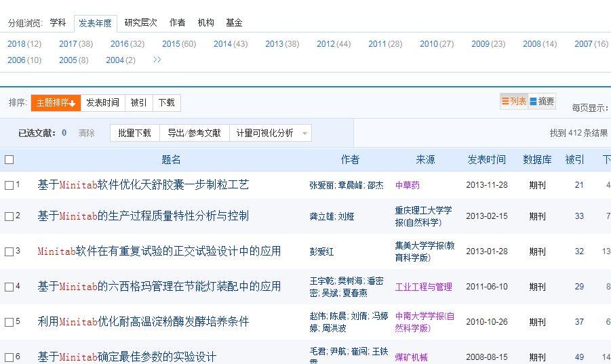This screenshot has width=611, height=364.
Task: Click the 批量下载 button
Action: pos(134,133)
